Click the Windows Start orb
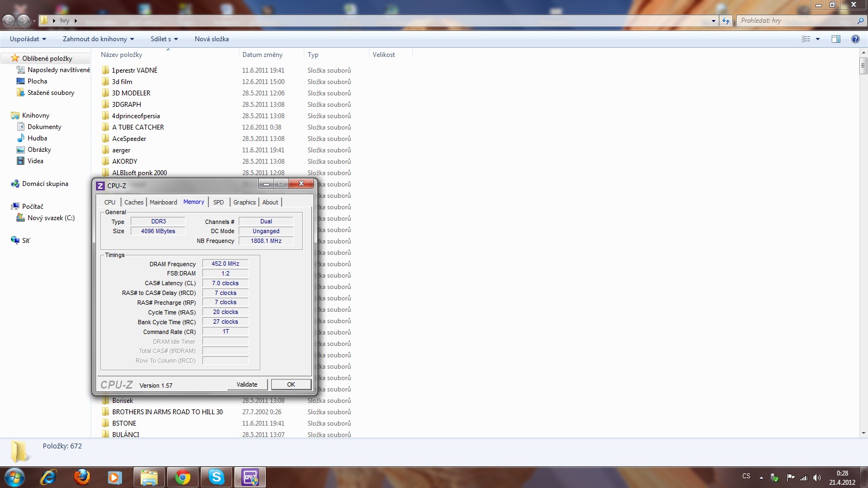Screen dimensions: 868x488 tap(15, 477)
